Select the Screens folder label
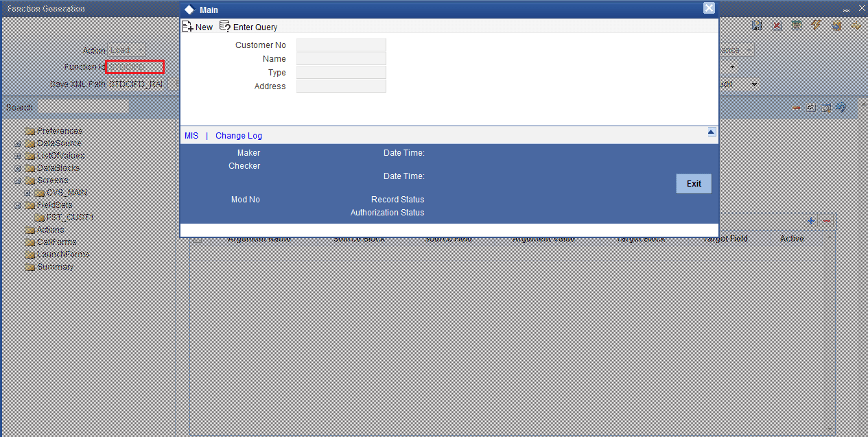The width and height of the screenshot is (868, 437). click(52, 180)
